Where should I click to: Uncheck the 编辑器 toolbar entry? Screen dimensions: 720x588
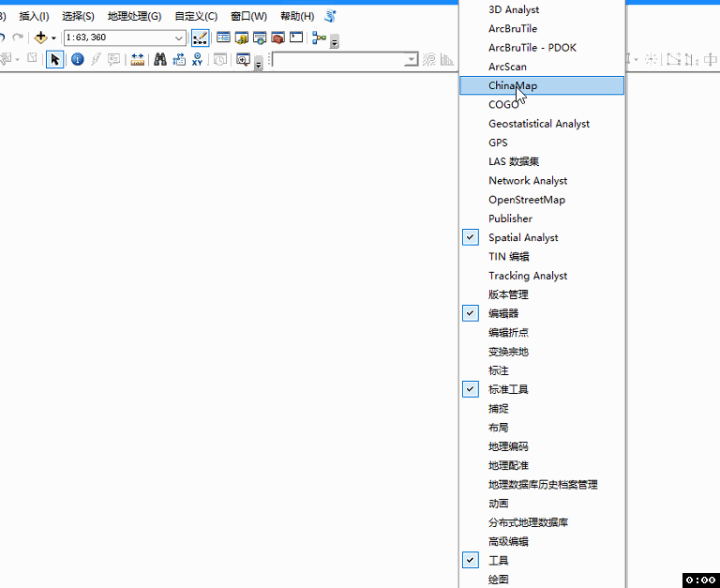(x=542, y=313)
